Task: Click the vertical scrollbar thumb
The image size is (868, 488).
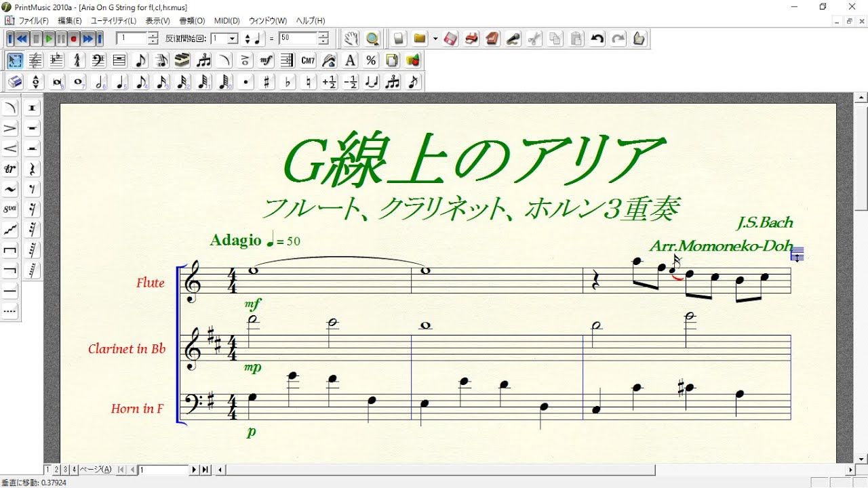Action: click(x=861, y=159)
